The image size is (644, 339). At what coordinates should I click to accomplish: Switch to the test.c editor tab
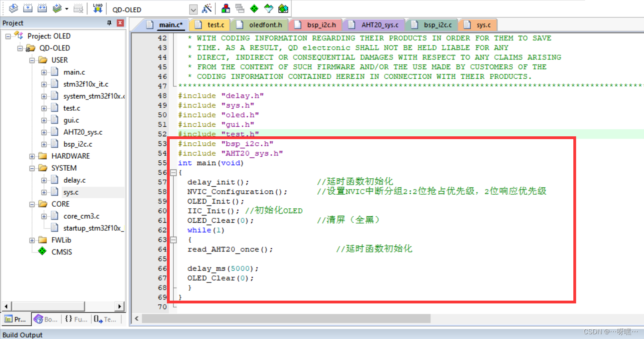[210, 25]
